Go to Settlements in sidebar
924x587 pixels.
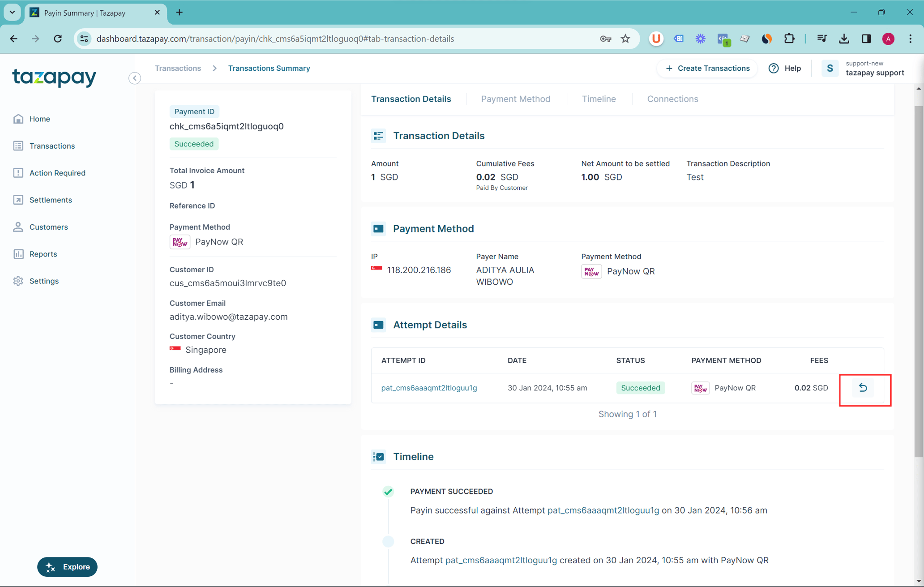pos(50,200)
